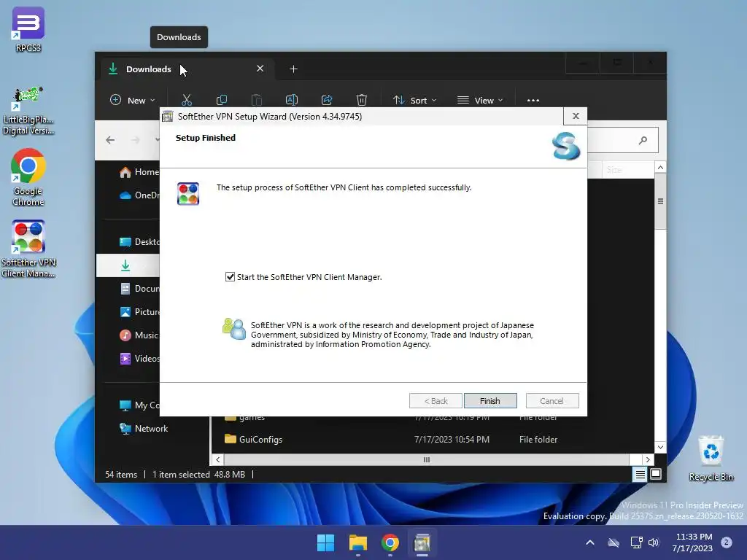Open the RPCS3 desktop shortcut
747x560 pixels.
[x=28, y=29]
